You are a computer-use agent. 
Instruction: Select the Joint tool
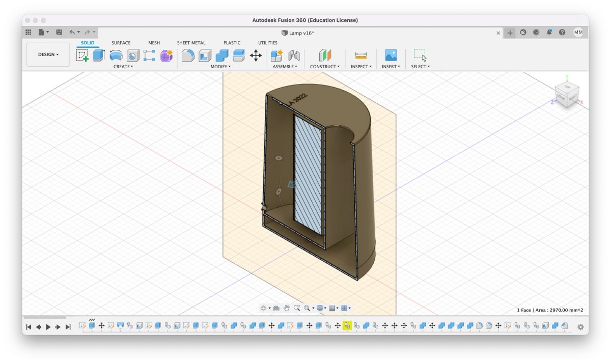pos(294,55)
